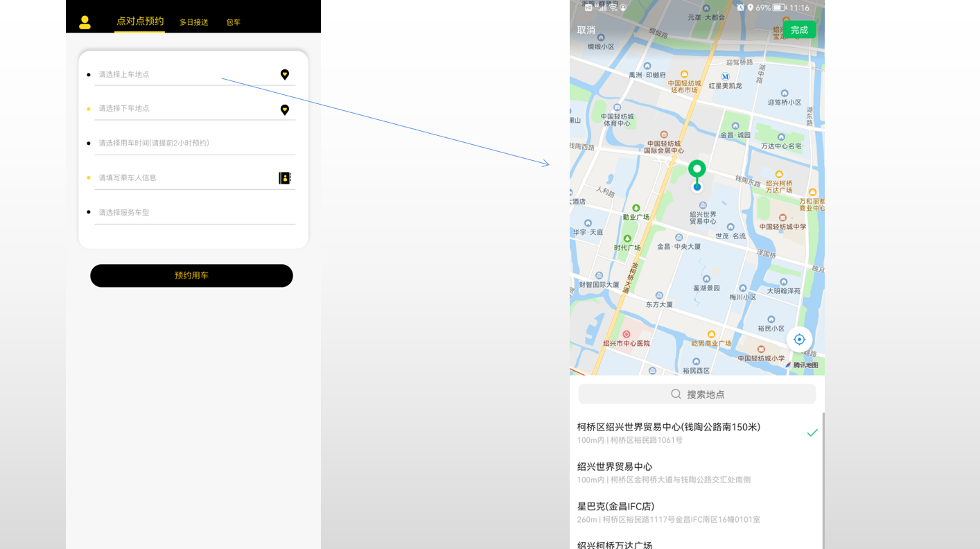Select the yellow bullet beside 请选择下车地点

[x=89, y=109]
